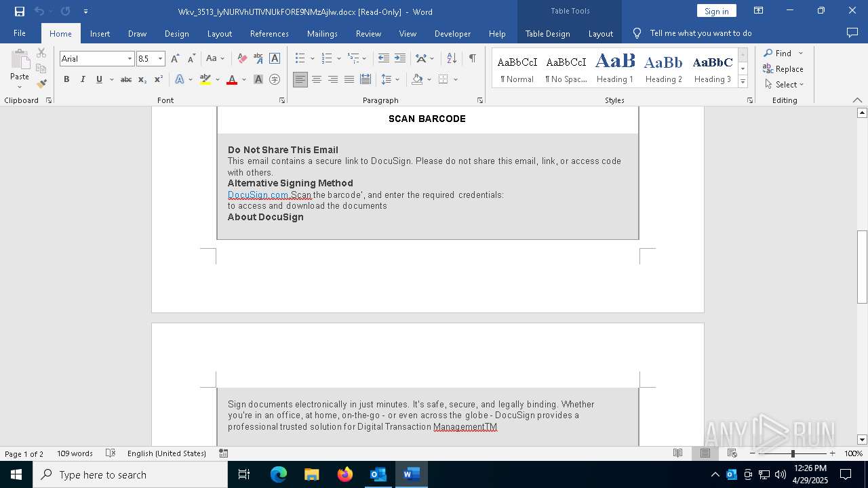Increase font size with Grow Font icon

coord(175,58)
